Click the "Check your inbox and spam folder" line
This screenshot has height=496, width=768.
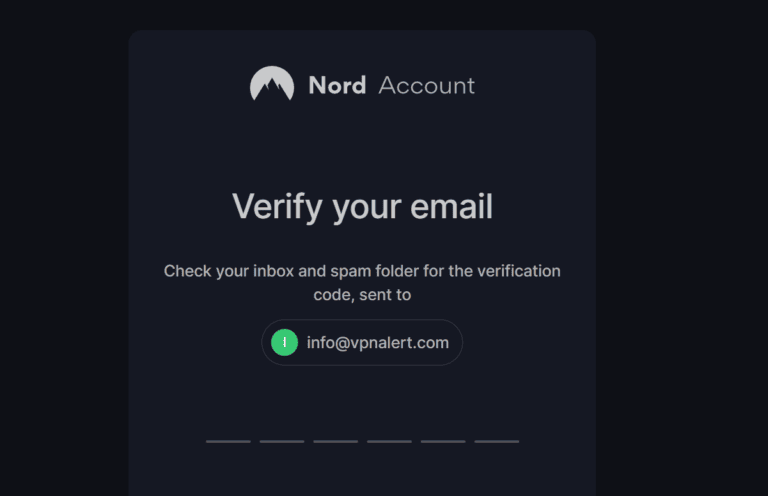pos(362,271)
